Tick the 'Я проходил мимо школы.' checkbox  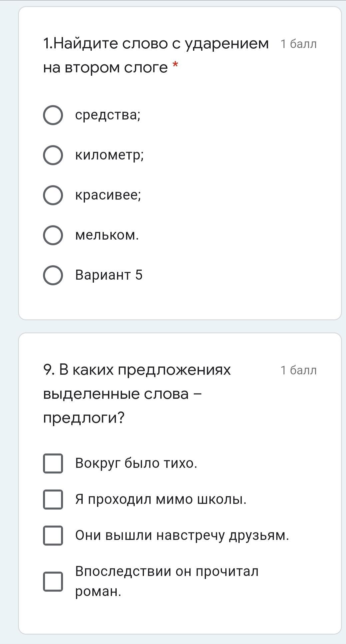53,500
